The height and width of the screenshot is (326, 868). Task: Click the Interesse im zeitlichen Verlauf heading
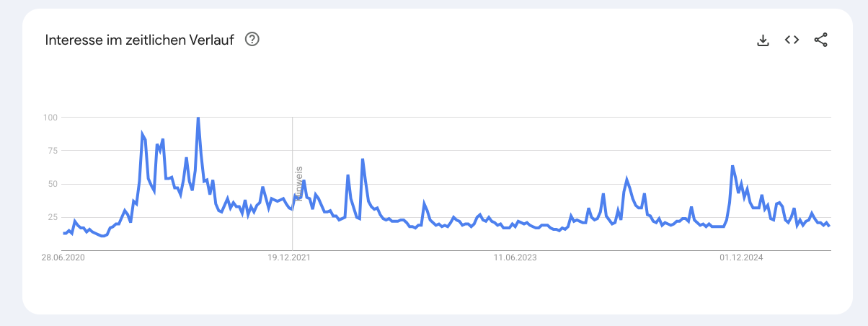click(x=140, y=40)
